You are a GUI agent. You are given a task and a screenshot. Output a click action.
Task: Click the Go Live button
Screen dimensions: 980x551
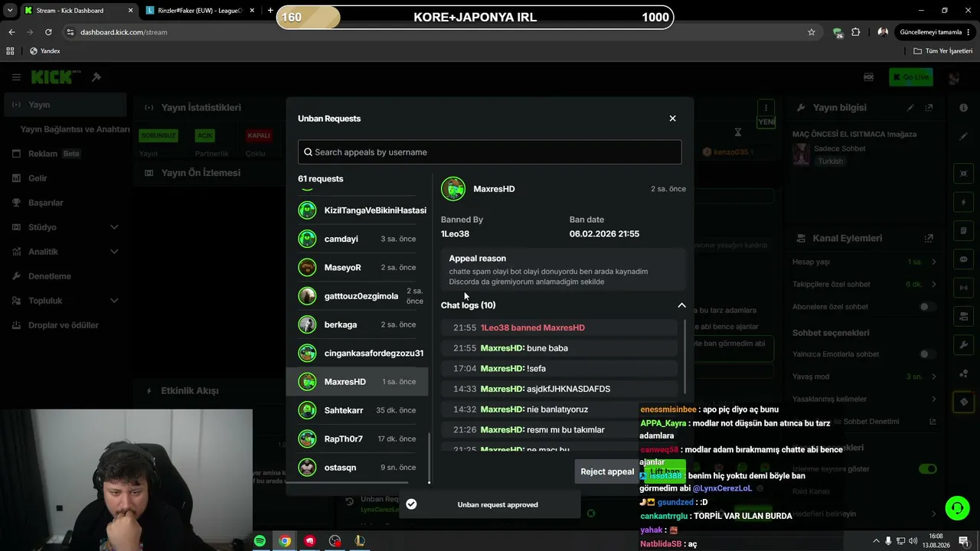click(x=910, y=77)
